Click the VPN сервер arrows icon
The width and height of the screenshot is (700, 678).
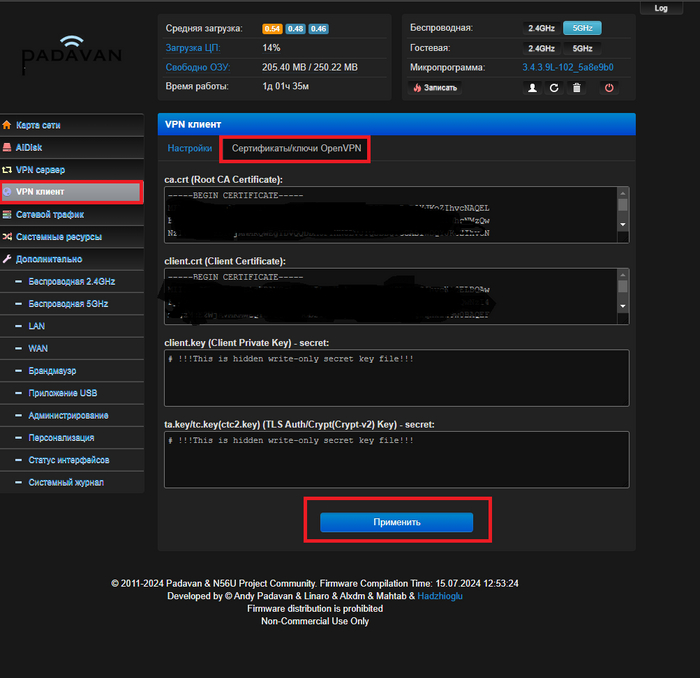8,170
